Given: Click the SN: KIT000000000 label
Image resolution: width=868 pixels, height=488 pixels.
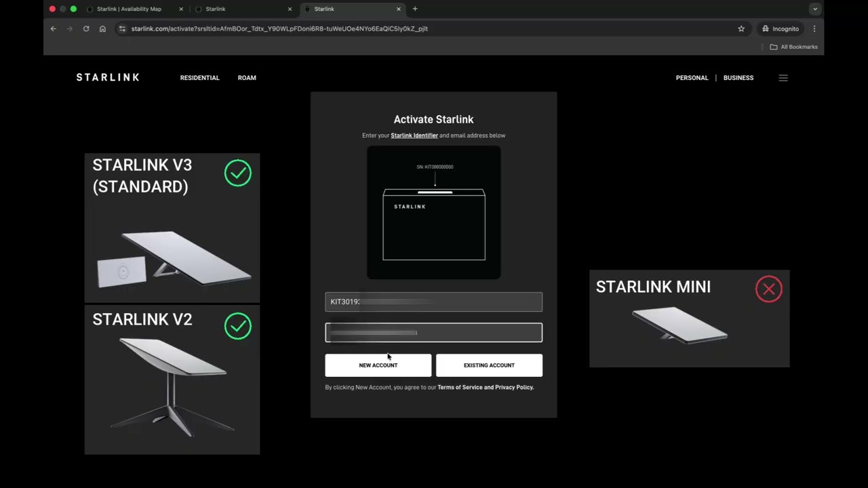Looking at the screenshot, I should tap(435, 167).
